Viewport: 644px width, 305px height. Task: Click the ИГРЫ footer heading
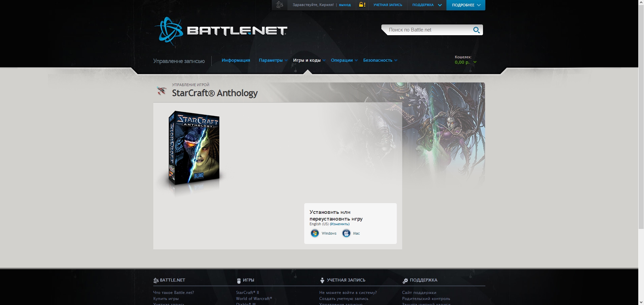(x=249, y=280)
